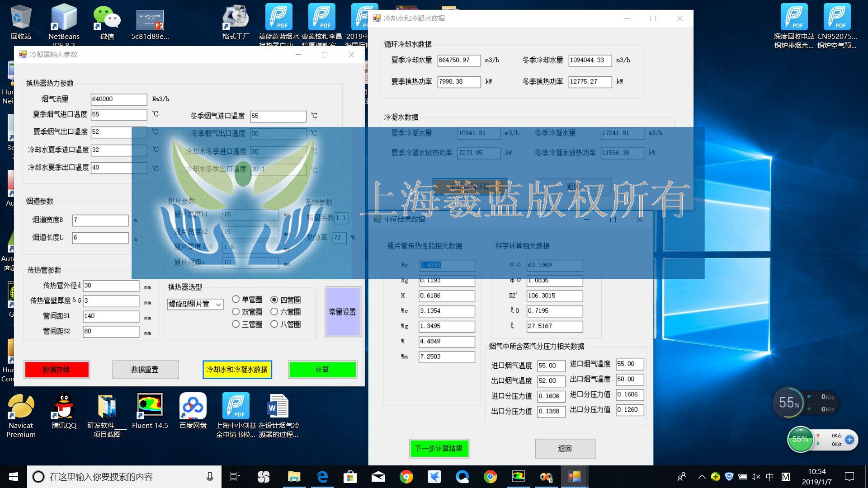This screenshot has height=488, width=868.
Task: Click the red 数据存储 button
Action: click(57, 370)
